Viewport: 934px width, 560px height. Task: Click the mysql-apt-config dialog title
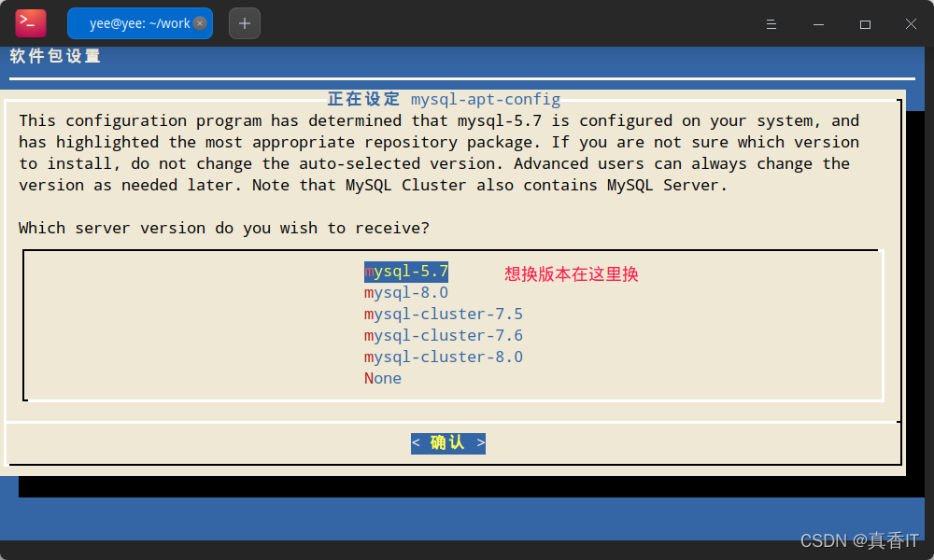[444, 99]
